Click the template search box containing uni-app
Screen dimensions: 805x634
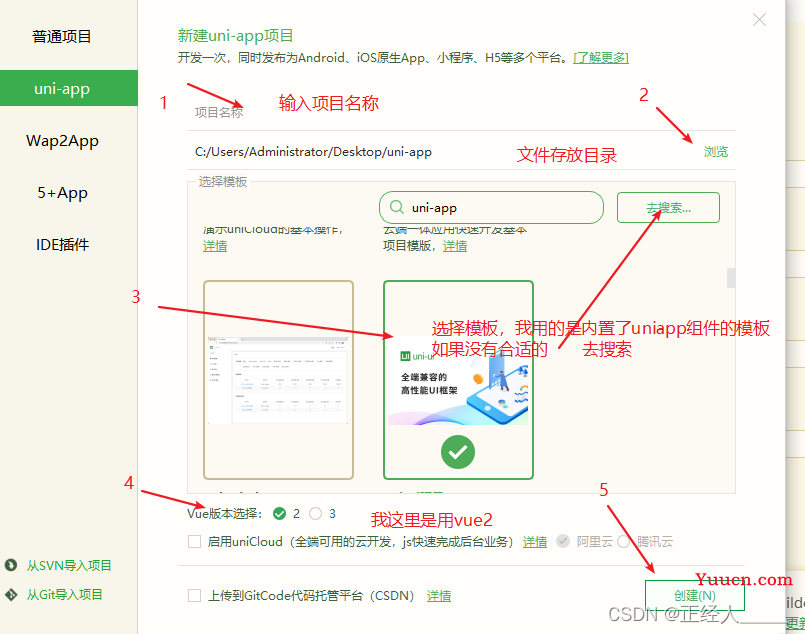491,207
